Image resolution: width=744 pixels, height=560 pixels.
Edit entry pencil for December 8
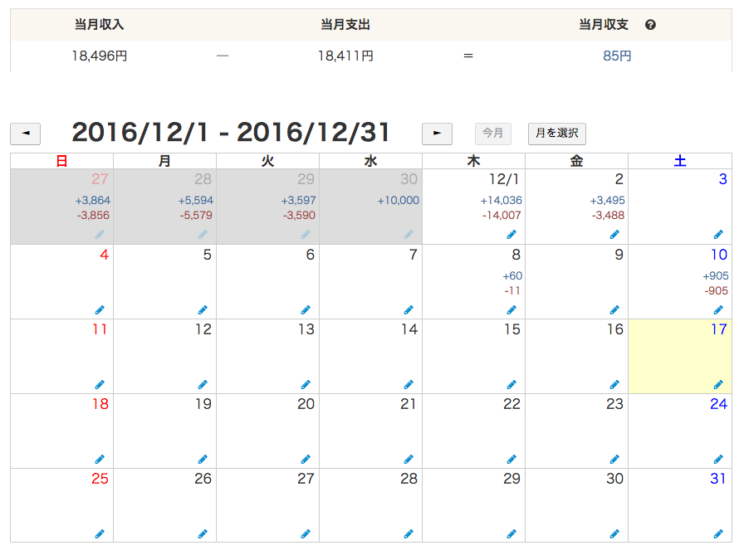pyautogui.click(x=512, y=310)
